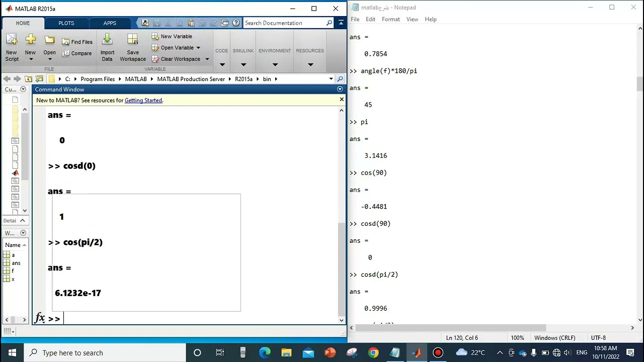Viewport: 644px width, 362px height.
Task: Click the search icon in Search Documentation
Action: point(329,23)
